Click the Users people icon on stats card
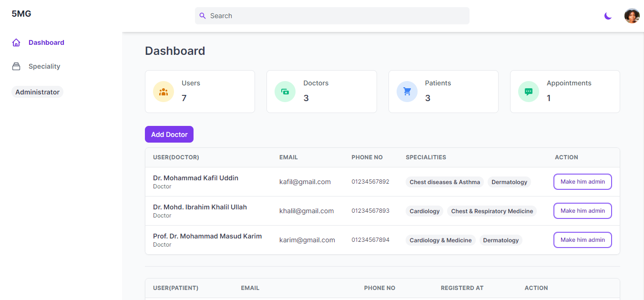 [164, 91]
